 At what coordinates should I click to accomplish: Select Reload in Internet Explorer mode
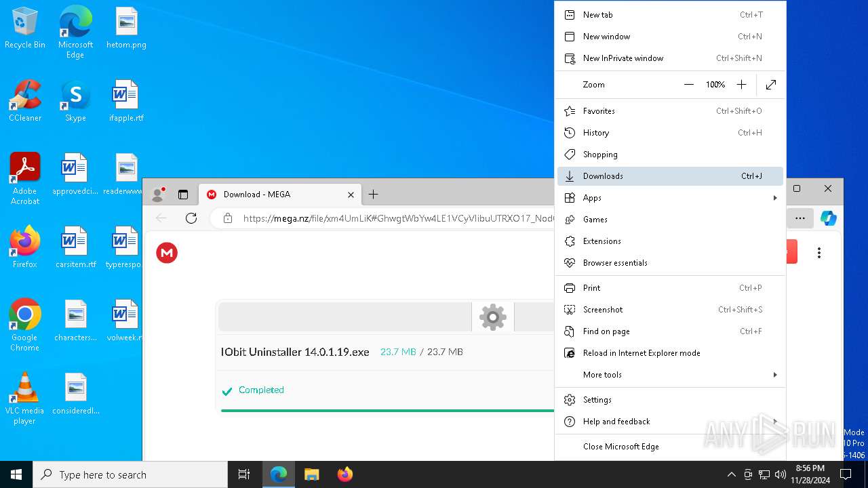point(670,353)
